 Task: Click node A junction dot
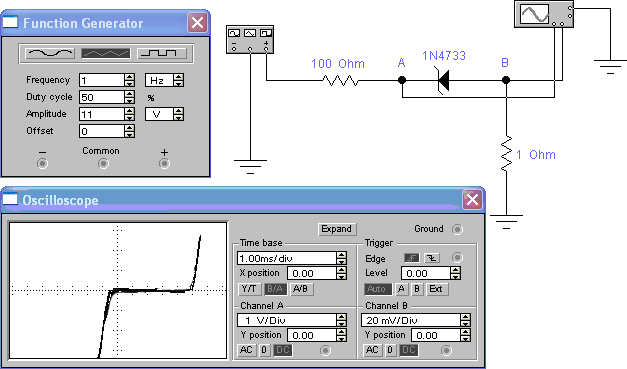click(x=402, y=80)
